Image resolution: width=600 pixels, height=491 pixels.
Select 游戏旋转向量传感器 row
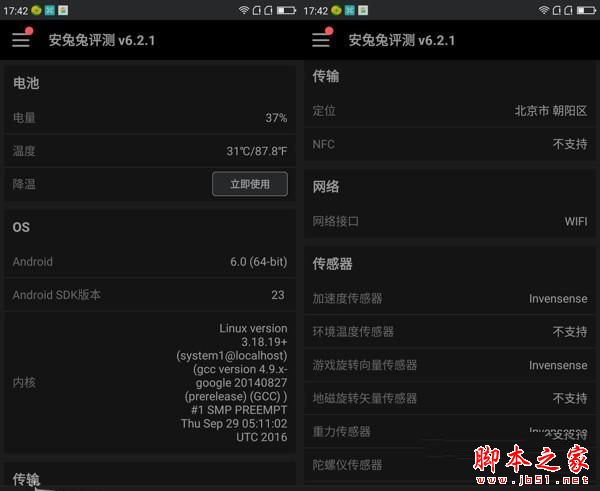450,365
